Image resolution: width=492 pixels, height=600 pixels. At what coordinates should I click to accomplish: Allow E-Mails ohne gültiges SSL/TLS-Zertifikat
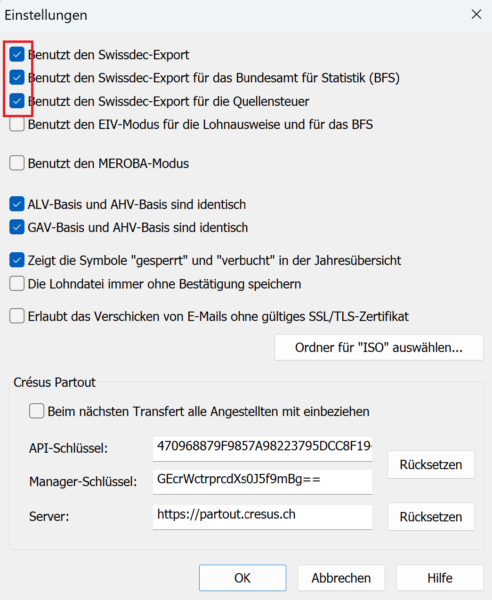point(17,316)
